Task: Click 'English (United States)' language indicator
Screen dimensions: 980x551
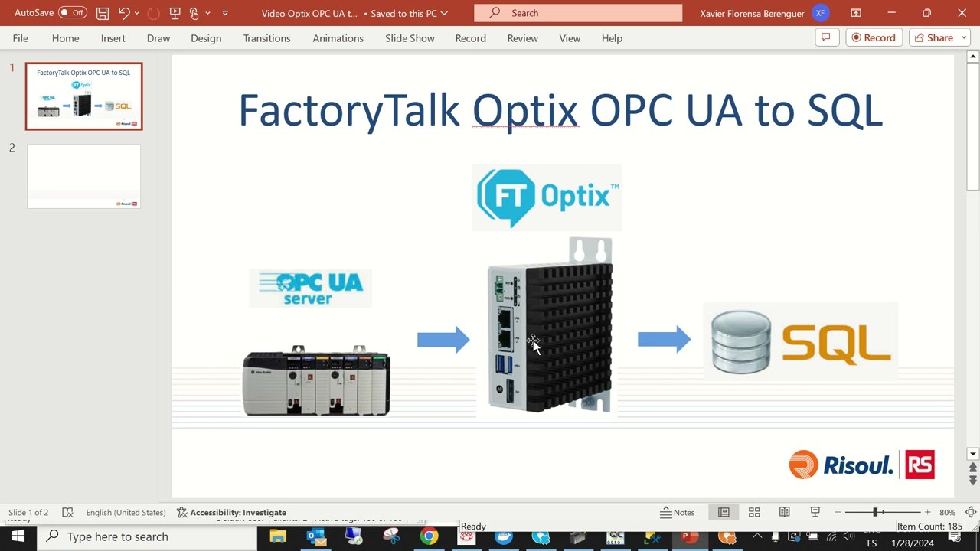Action: click(x=126, y=513)
